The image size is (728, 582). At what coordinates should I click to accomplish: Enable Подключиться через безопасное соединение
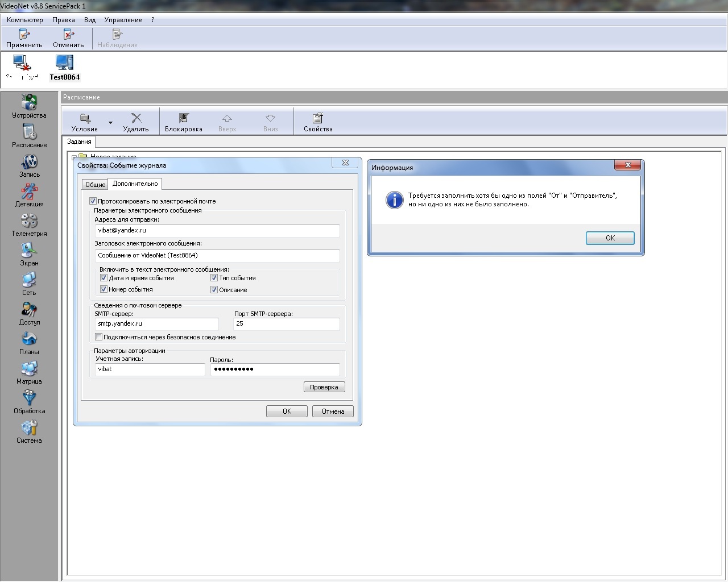click(x=99, y=337)
